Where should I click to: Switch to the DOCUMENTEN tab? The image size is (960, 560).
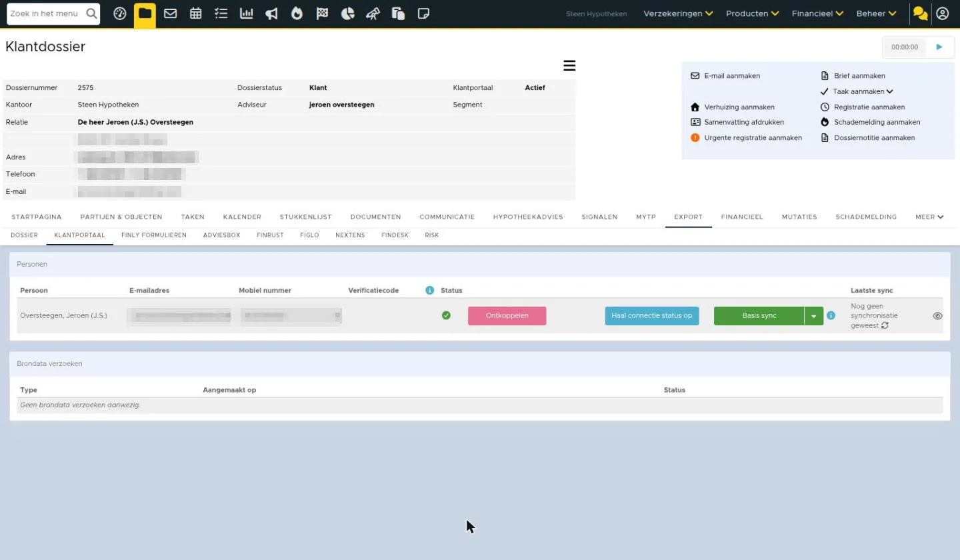coord(375,217)
